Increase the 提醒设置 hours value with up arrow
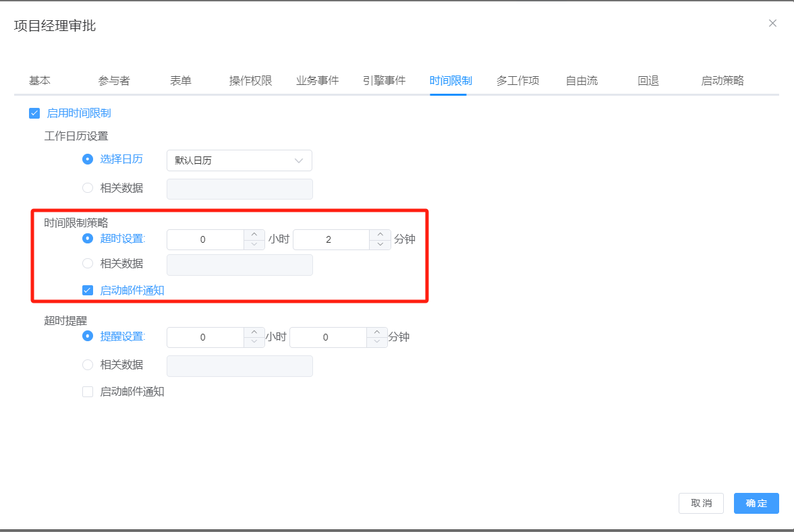 point(254,332)
